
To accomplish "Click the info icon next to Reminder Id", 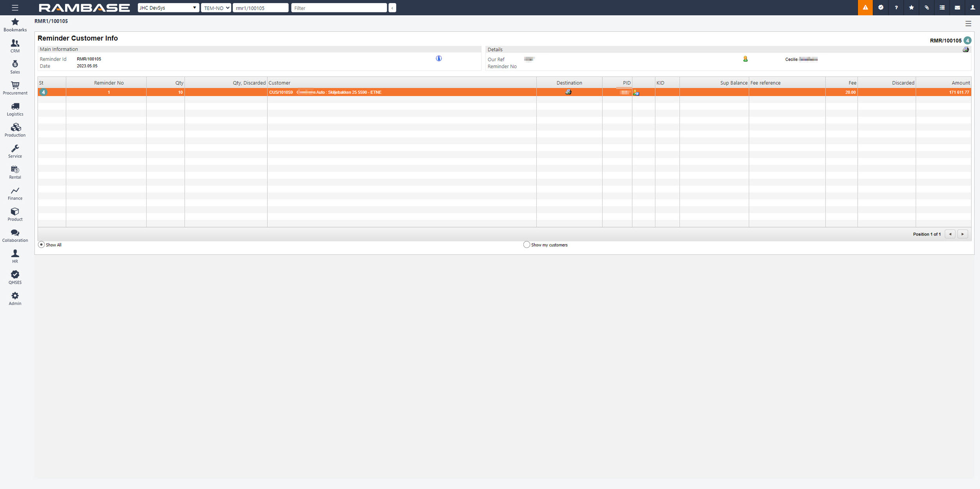I will coord(437,58).
